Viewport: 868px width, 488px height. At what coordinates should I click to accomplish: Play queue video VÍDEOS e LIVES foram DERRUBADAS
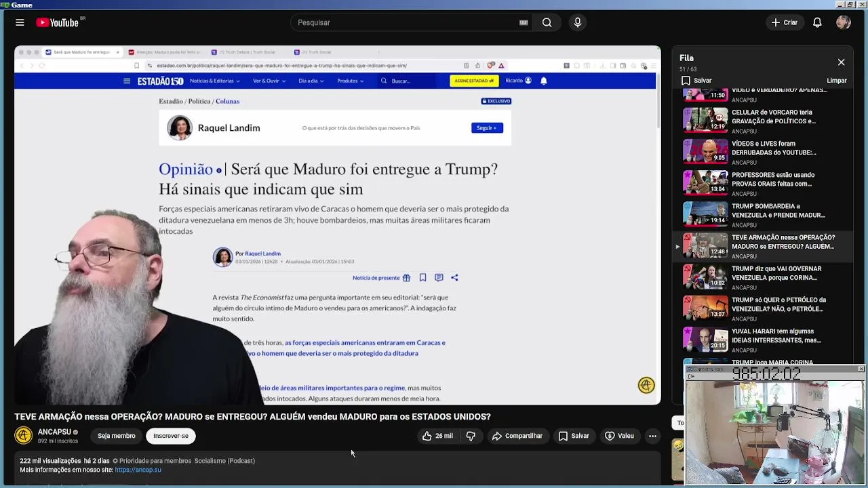764,151
